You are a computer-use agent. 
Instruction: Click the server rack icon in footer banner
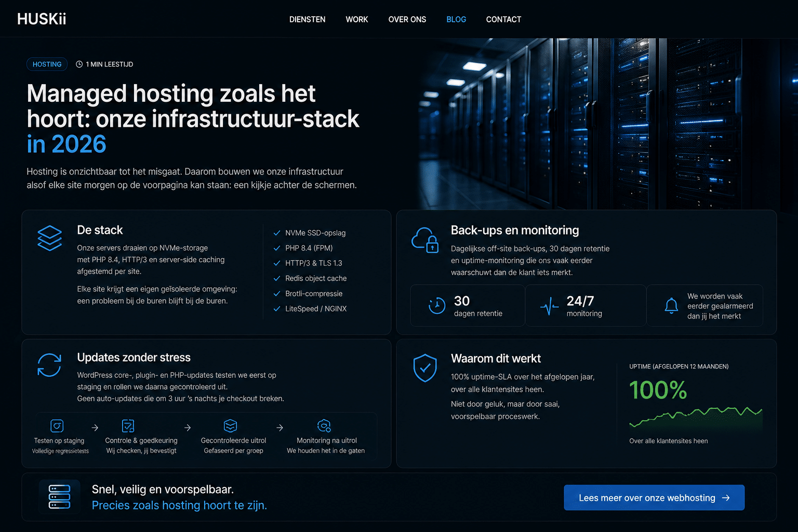click(59, 497)
